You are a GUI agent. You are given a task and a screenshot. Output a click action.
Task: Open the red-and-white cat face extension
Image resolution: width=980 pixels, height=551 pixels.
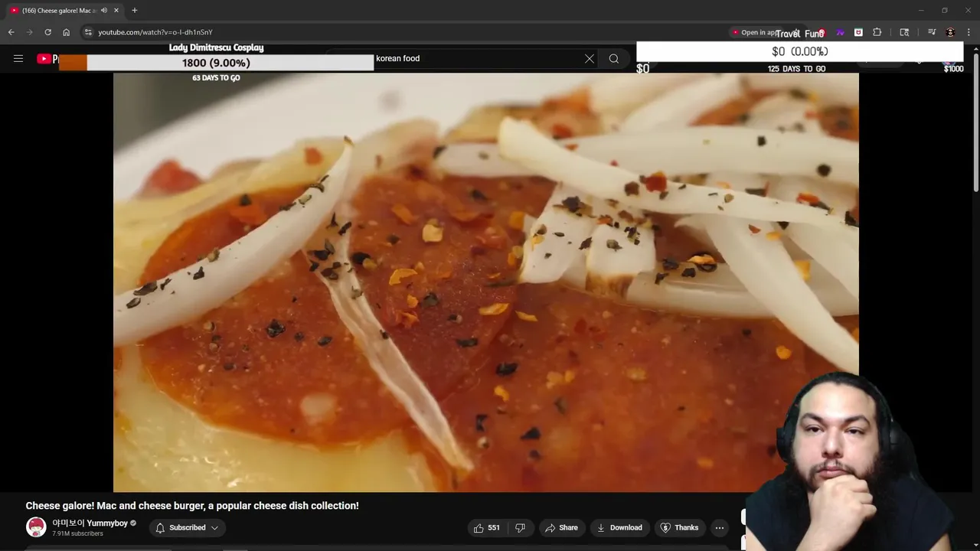[x=858, y=32]
